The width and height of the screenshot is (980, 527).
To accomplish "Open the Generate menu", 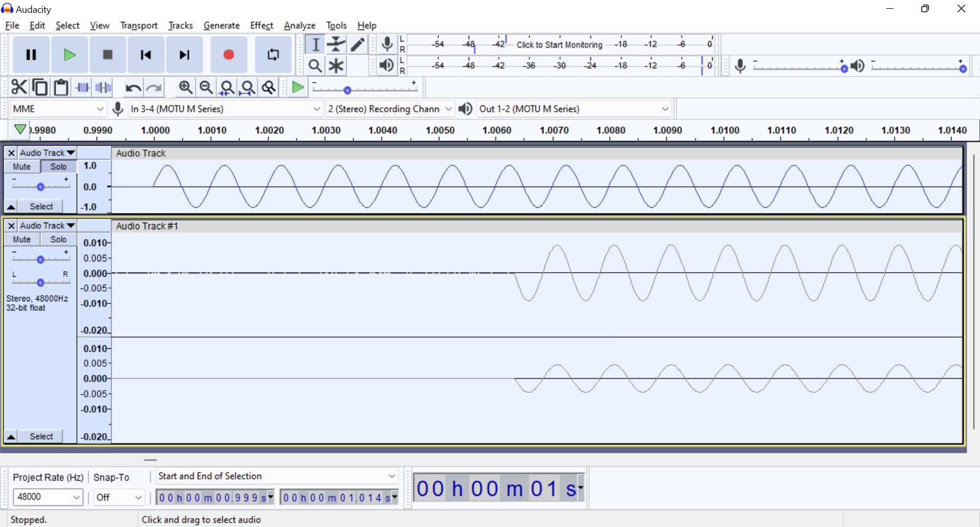I will pos(222,26).
